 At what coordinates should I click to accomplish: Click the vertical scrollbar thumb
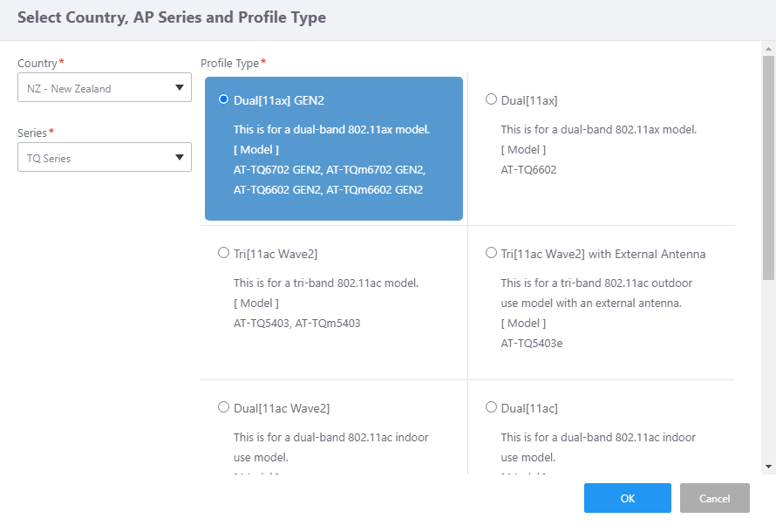768,166
